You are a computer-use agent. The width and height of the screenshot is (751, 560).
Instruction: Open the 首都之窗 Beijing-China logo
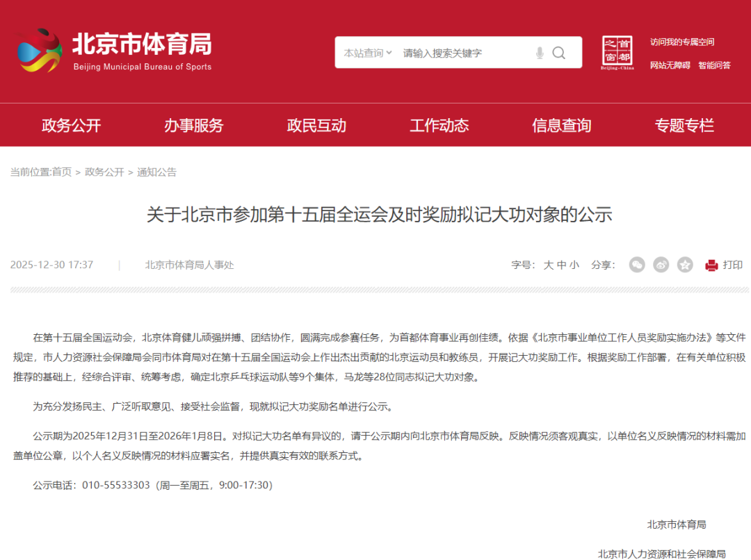point(617,52)
